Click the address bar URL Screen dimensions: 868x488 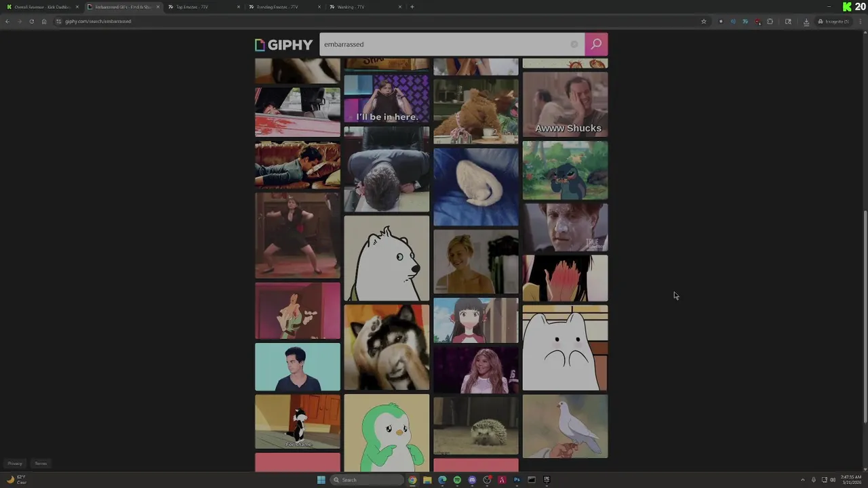(x=98, y=21)
